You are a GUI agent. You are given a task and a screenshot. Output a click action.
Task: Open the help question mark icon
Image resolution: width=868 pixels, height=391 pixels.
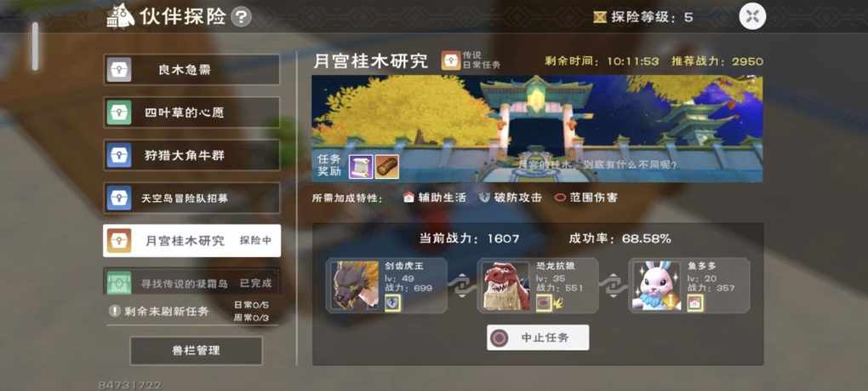242,17
